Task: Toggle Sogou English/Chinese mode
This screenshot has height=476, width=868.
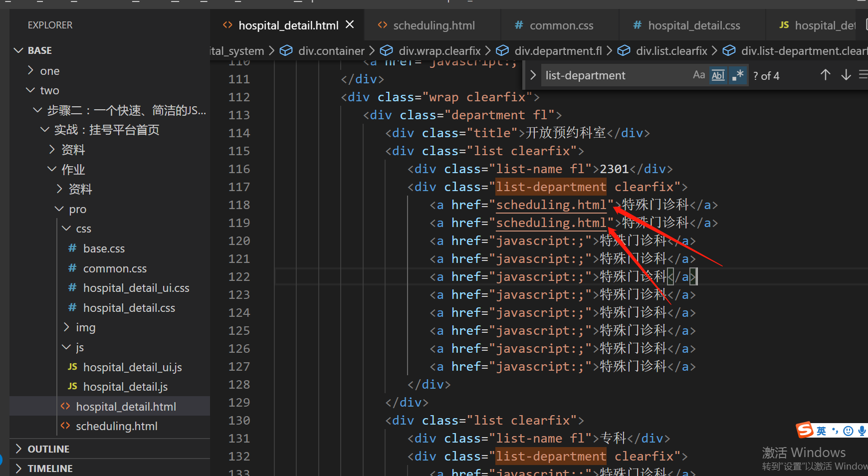Action: (821, 431)
